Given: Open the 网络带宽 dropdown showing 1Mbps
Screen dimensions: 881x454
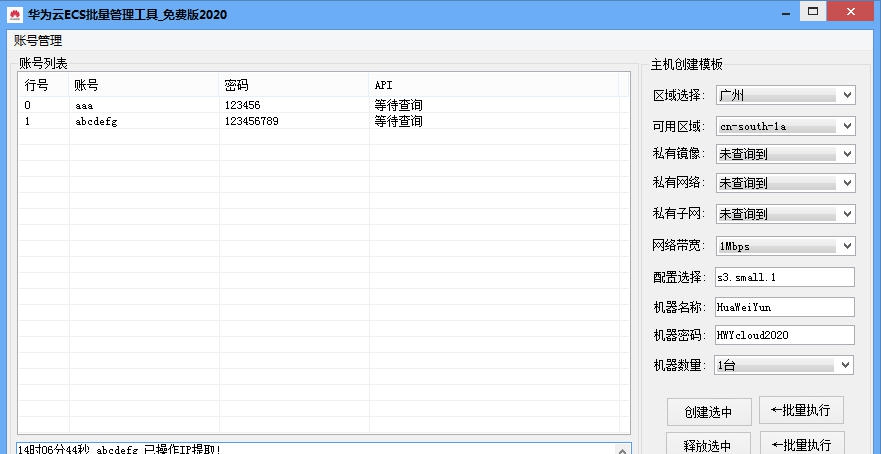Looking at the screenshot, I should click(785, 246).
